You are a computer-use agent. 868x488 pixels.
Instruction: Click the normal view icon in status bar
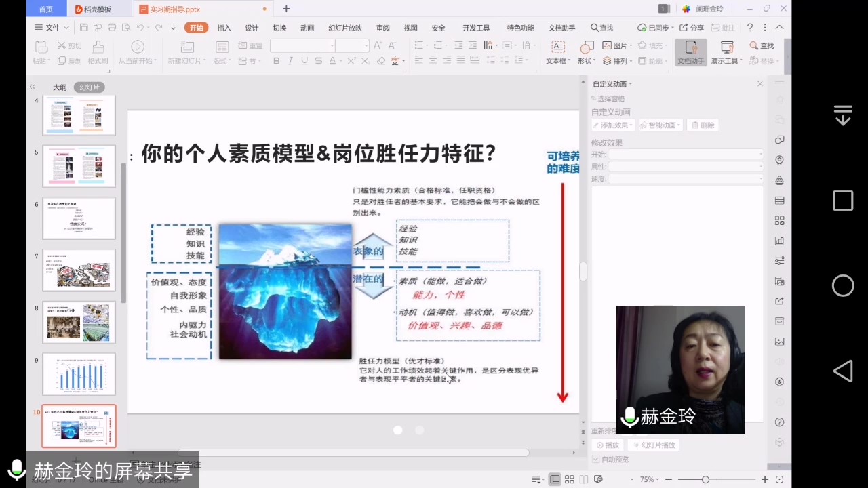click(555, 479)
